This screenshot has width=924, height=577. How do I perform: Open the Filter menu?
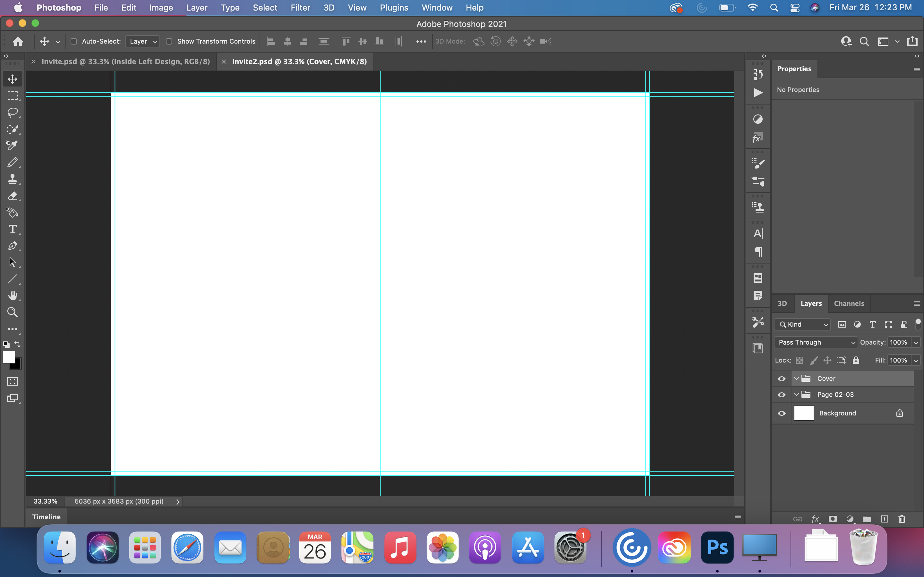(x=300, y=8)
